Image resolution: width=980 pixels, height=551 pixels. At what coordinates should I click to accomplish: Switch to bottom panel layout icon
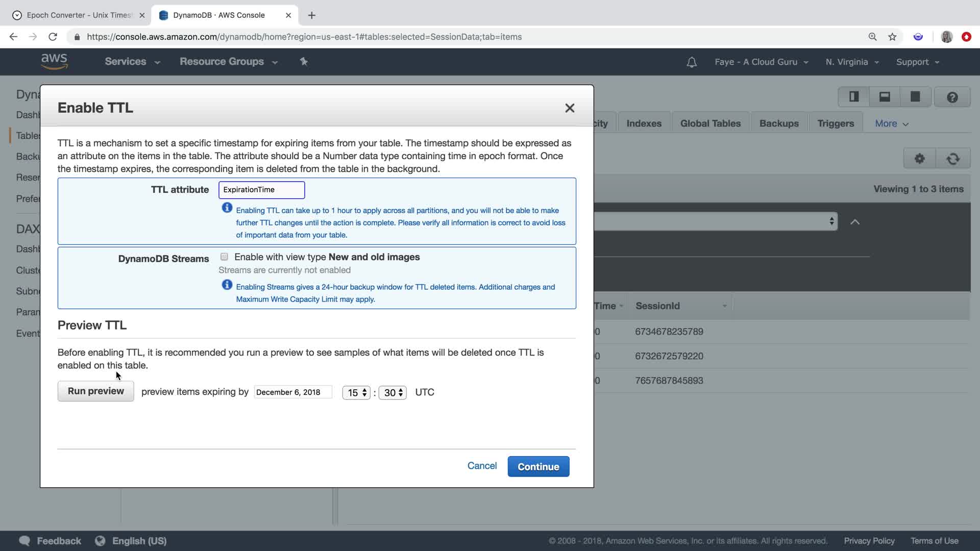[x=885, y=97]
